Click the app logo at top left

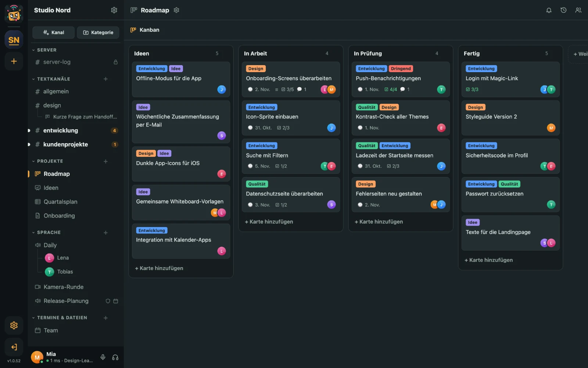14,14
